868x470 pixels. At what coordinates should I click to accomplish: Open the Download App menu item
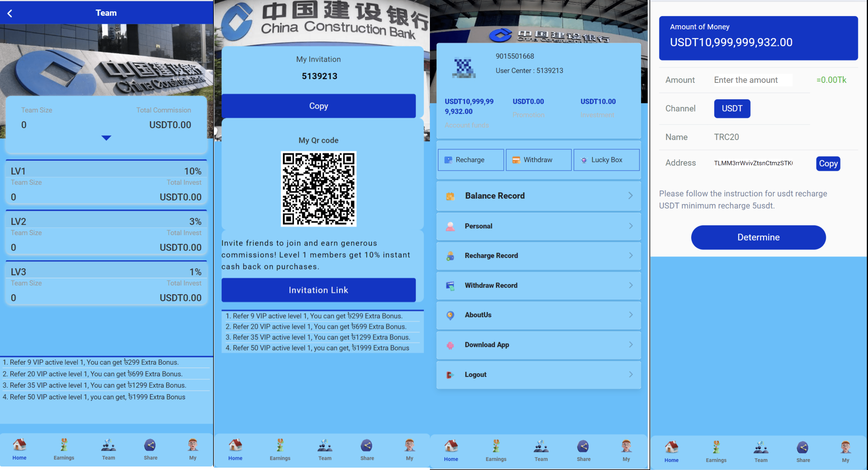point(538,345)
